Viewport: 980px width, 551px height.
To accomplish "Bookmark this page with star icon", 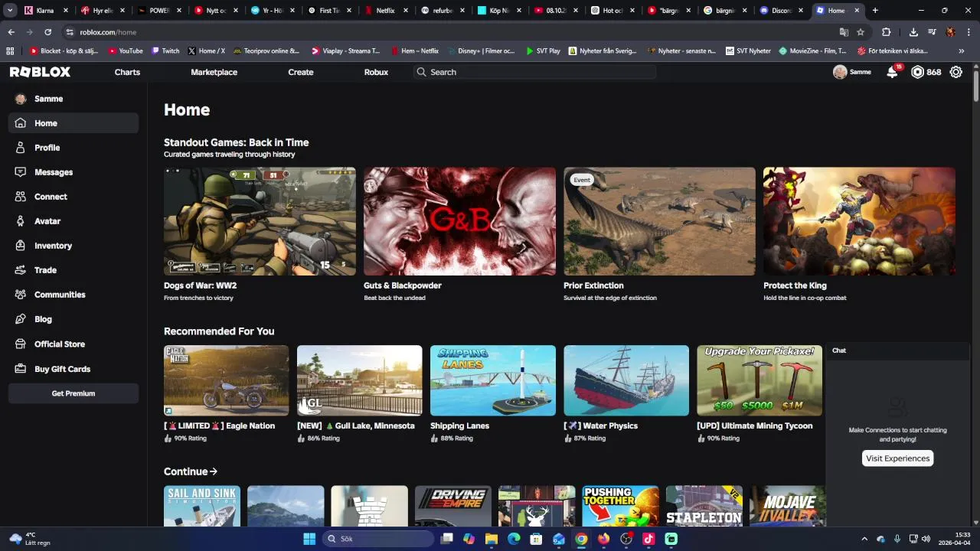I will [x=861, y=32].
